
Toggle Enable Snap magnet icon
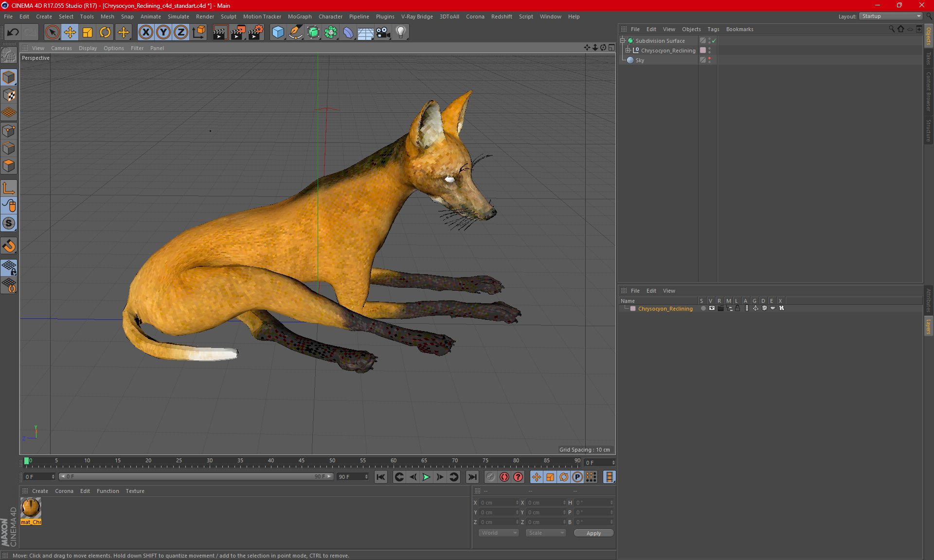pos(9,246)
